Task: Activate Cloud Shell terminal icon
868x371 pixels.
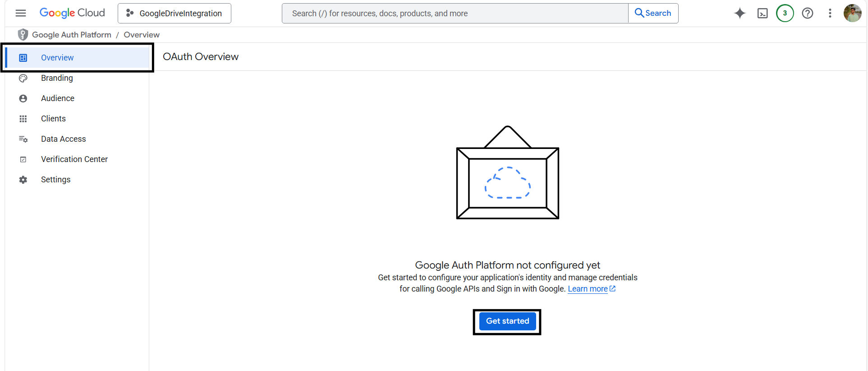Action: [x=762, y=13]
